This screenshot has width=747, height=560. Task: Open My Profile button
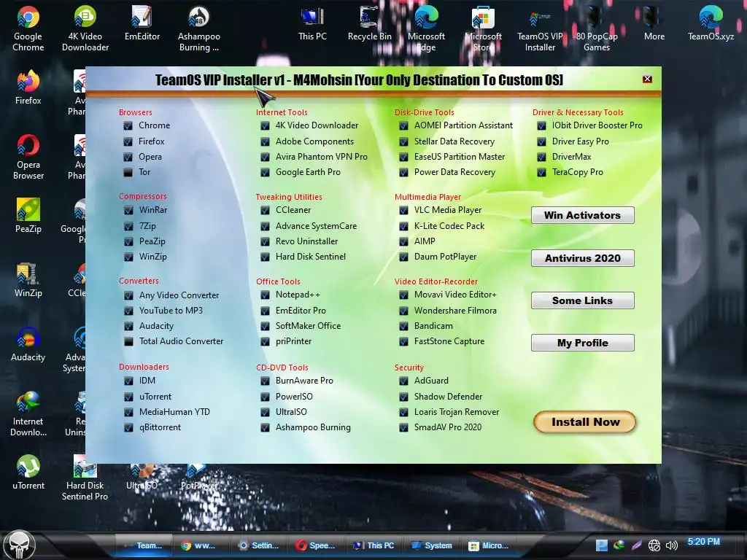tap(582, 343)
